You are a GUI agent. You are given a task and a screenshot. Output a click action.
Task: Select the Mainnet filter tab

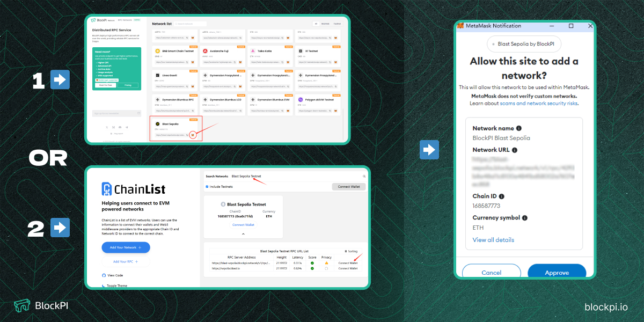coord(325,24)
